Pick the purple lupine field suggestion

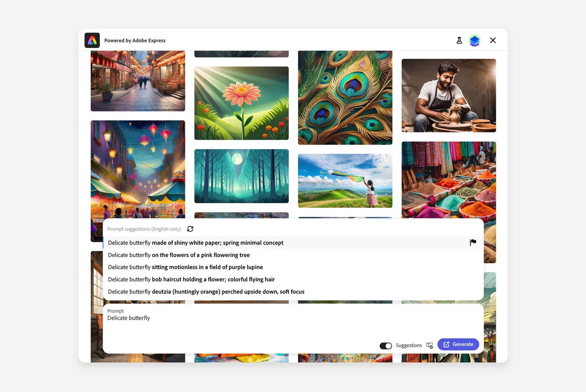[x=185, y=267]
